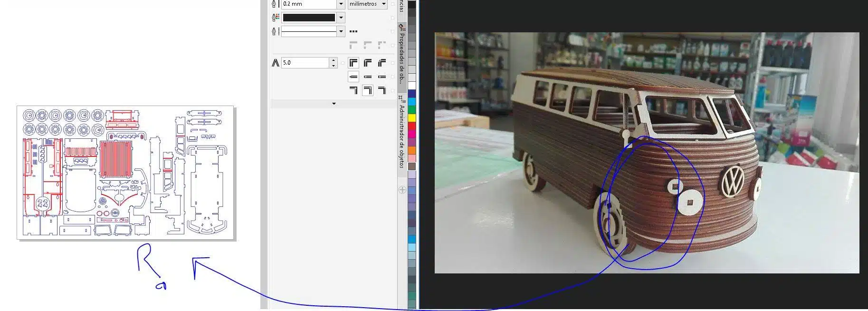Tick the small box right of the corner icons

pyautogui.click(x=392, y=63)
